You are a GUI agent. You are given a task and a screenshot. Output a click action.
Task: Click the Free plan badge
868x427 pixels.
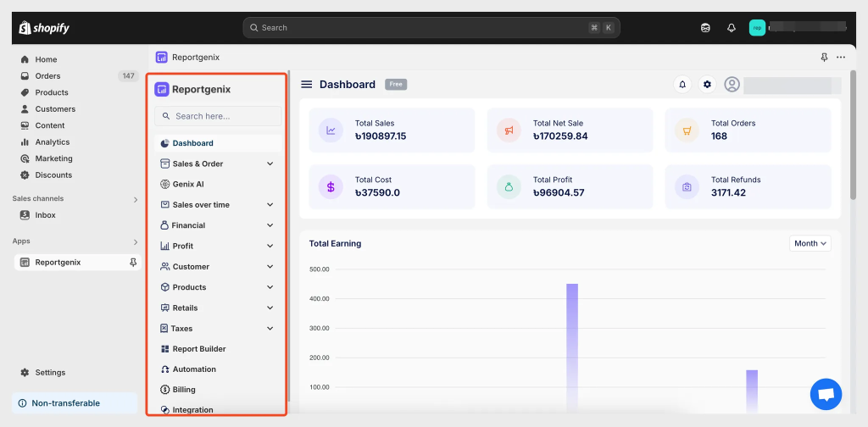(396, 84)
